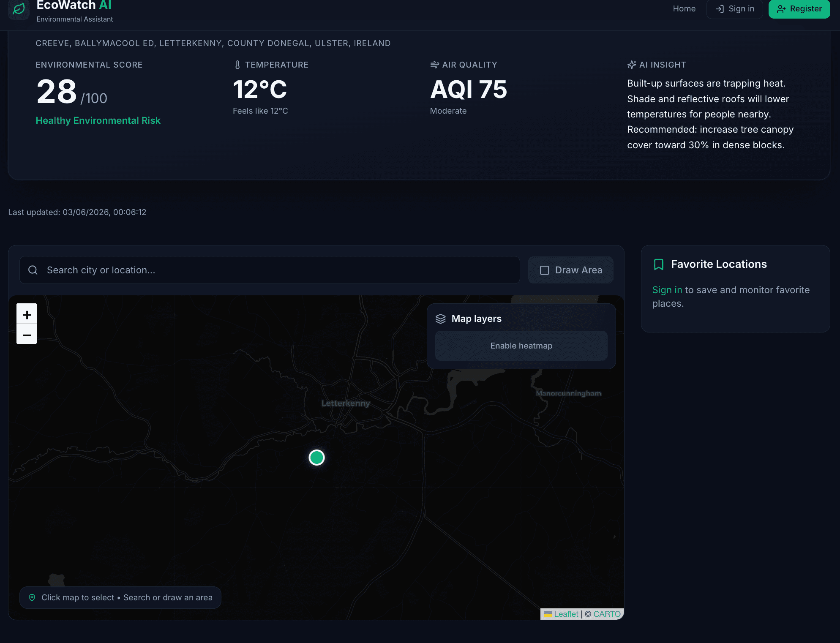Open the Home navigation link
Viewport: 840px width, 643px height.
pos(684,9)
